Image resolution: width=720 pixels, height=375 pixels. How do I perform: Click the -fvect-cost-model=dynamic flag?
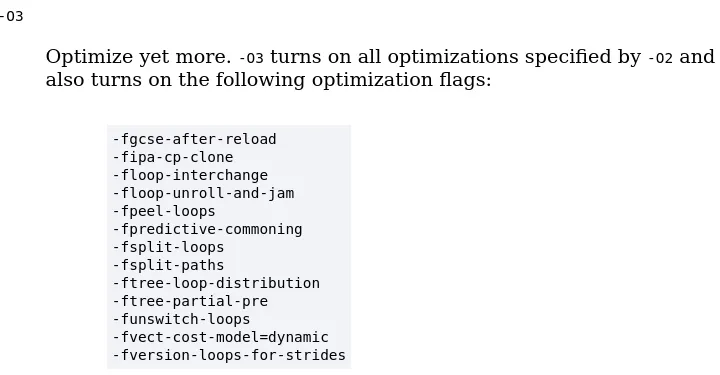(221, 337)
